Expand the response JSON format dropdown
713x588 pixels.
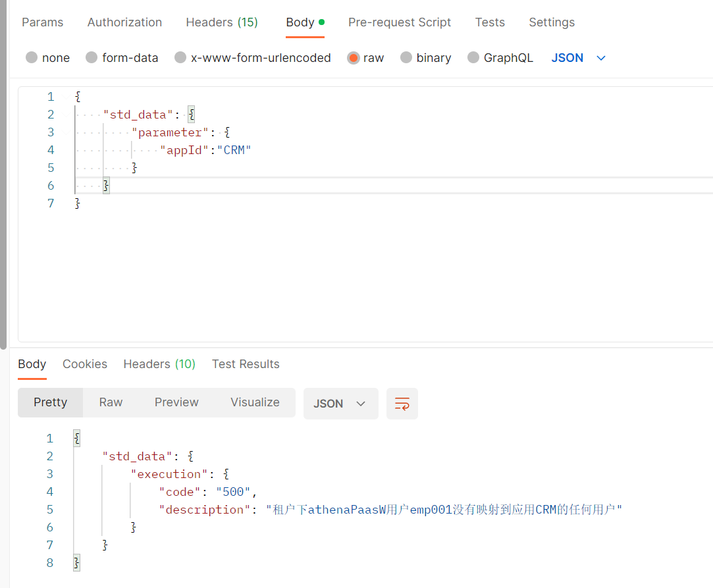[340, 404]
